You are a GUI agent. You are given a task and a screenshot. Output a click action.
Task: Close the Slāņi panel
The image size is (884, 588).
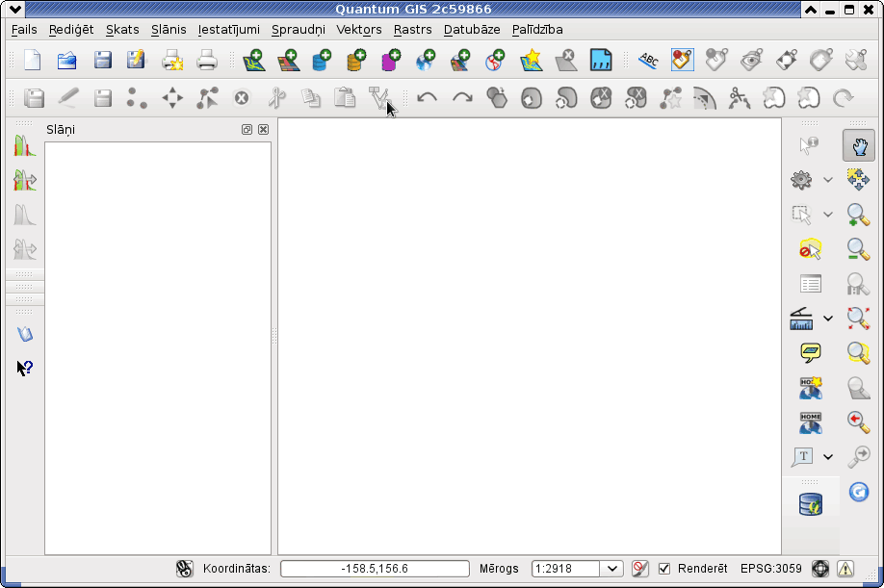(263, 130)
